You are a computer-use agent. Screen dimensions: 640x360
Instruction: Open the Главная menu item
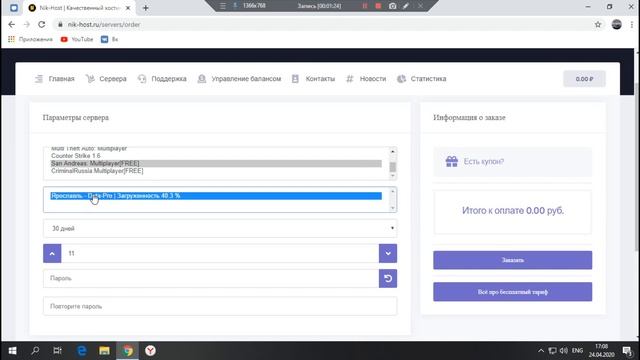coord(55,79)
